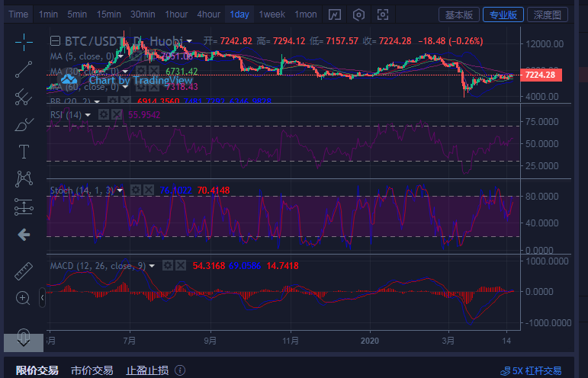The height and width of the screenshot is (378, 588).
Task: Select the 1hour interval
Action: (176, 14)
